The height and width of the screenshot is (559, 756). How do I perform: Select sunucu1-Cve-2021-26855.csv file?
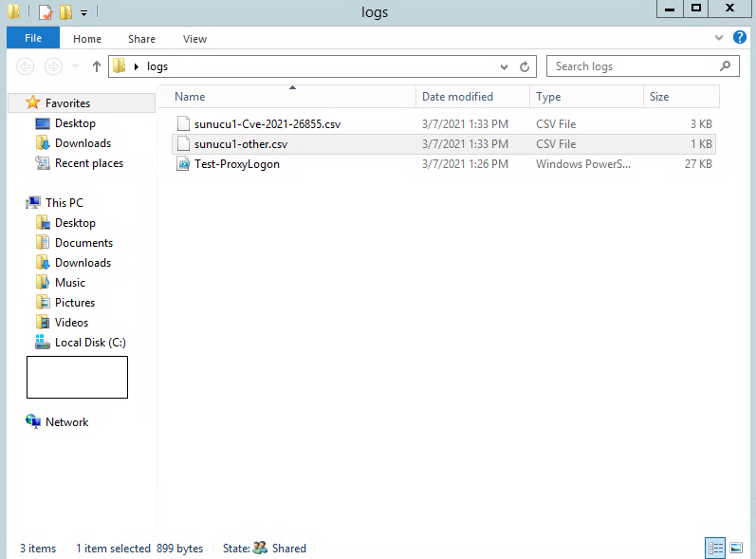click(x=267, y=124)
